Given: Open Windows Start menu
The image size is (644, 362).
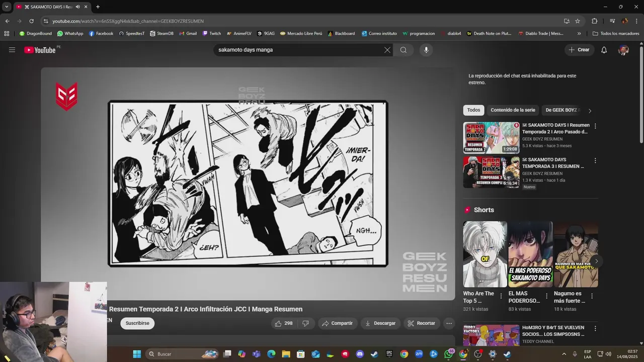Looking at the screenshot, I should click(x=137, y=354).
